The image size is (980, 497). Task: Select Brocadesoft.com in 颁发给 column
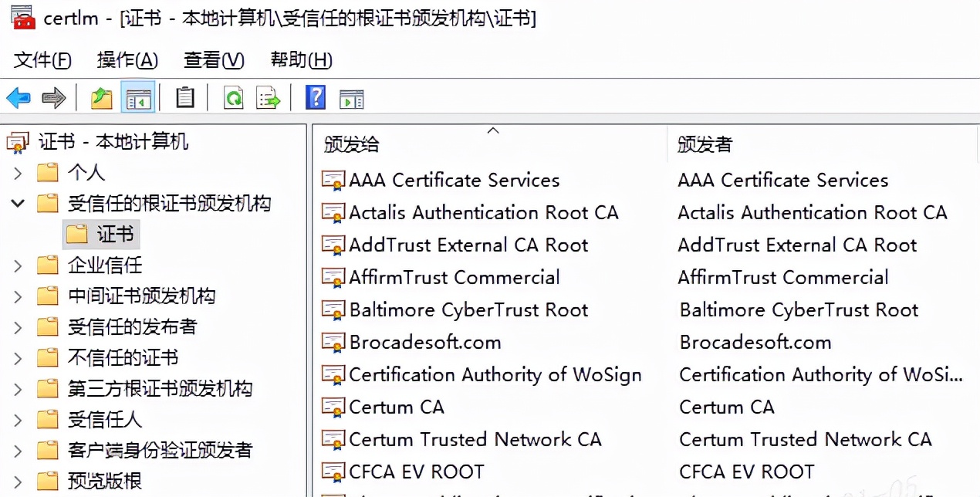click(x=425, y=343)
